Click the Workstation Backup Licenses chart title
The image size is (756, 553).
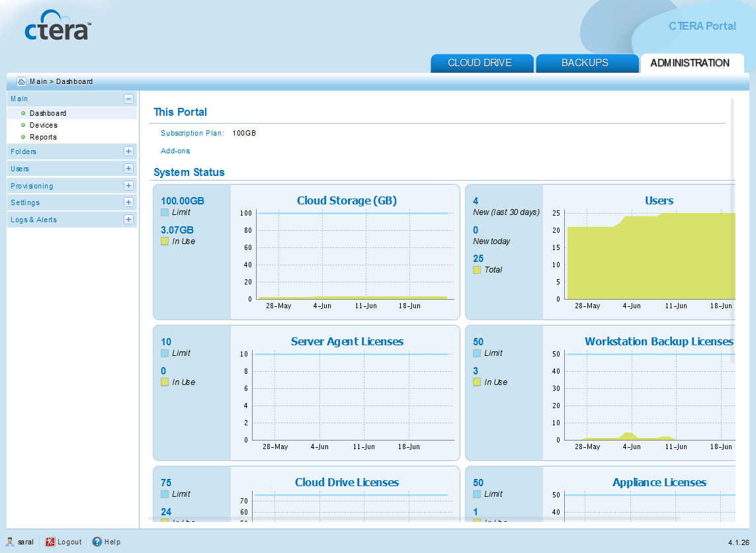(659, 341)
